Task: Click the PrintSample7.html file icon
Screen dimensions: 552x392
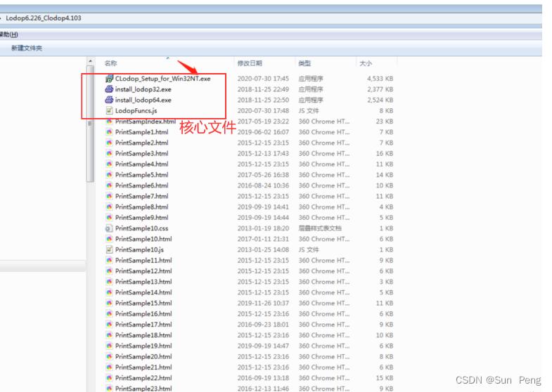Action: pos(109,196)
